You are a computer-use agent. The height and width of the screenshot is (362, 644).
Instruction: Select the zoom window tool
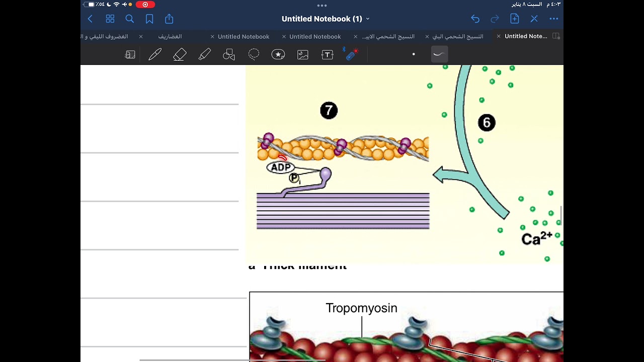click(130, 55)
